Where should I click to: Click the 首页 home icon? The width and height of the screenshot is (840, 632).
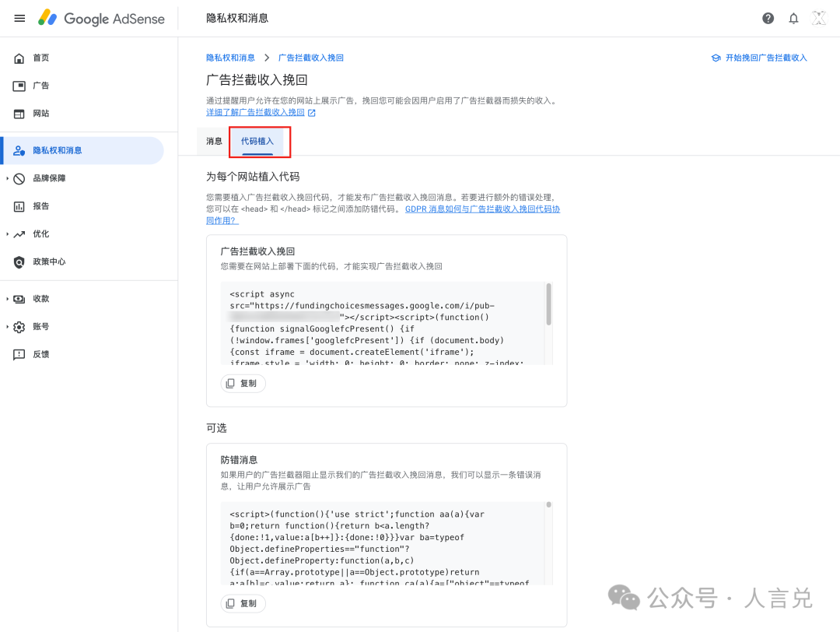pos(19,58)
